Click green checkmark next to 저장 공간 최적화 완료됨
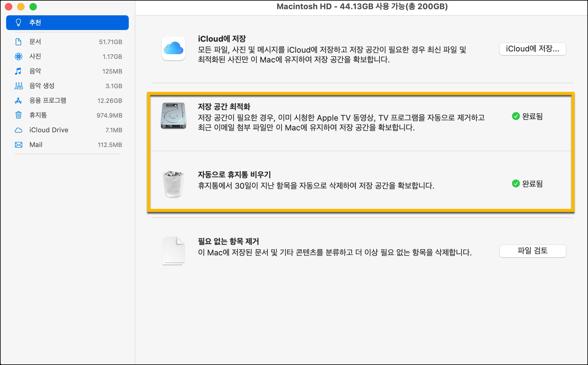Screen dimensions: 588x365 [516, 116]
